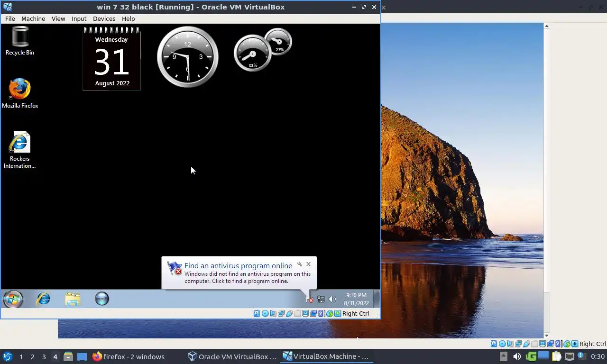Click the guest network tray icon

(x=321, y=299)
